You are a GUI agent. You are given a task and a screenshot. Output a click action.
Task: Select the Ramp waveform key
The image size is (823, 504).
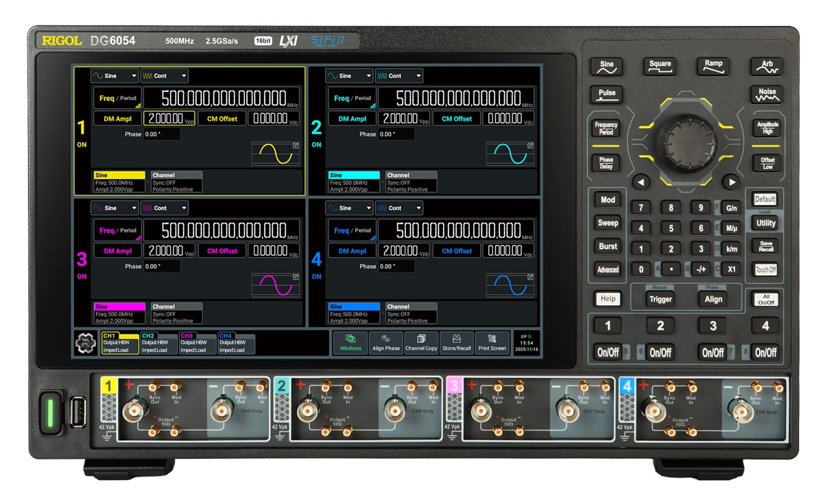coord(713,66)
